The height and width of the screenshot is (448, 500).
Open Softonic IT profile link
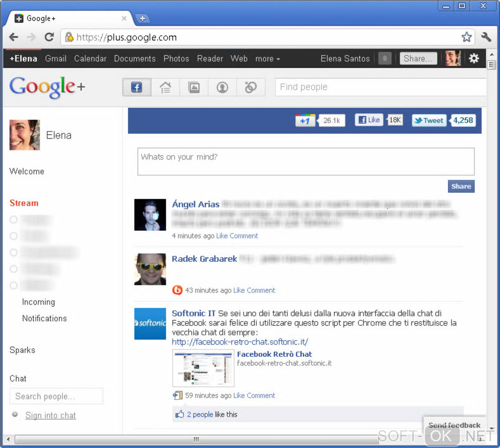pos(194,313)
